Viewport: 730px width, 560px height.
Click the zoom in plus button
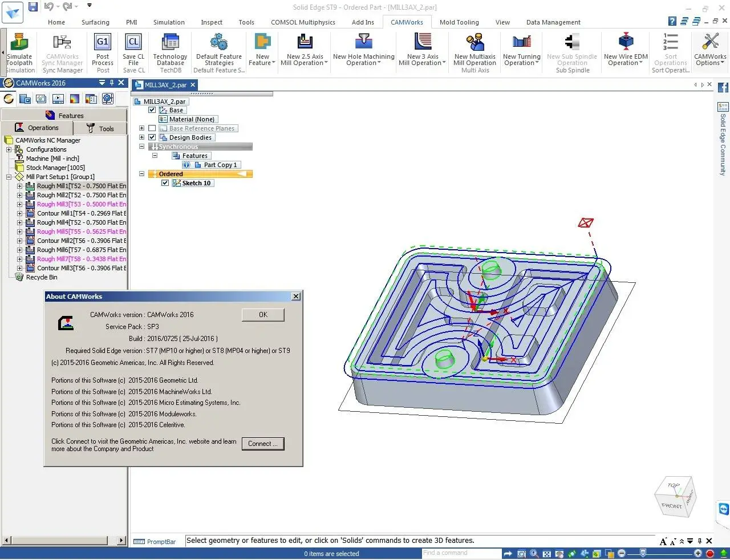click(x=698, y=553)
